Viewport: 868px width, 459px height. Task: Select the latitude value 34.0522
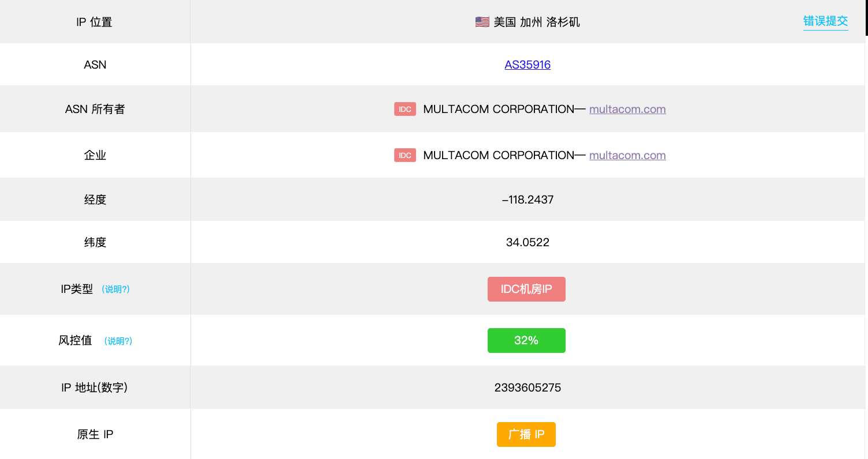tap(527, 243)
